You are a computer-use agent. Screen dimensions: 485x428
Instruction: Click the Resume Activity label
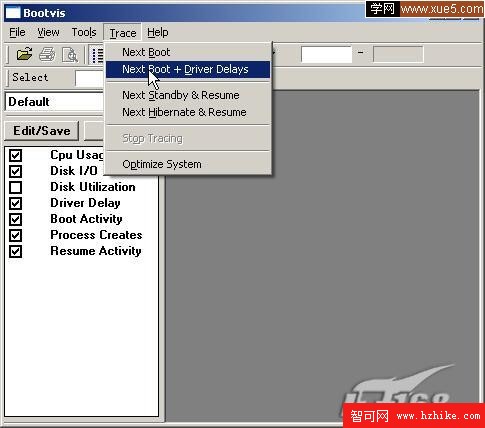(x=96, y=251)
